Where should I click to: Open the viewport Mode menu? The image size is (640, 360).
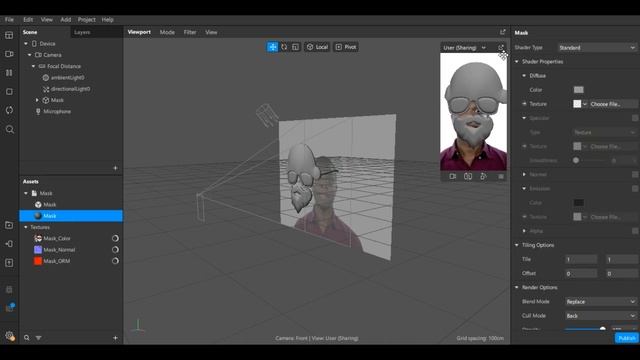tap(167, 32)
